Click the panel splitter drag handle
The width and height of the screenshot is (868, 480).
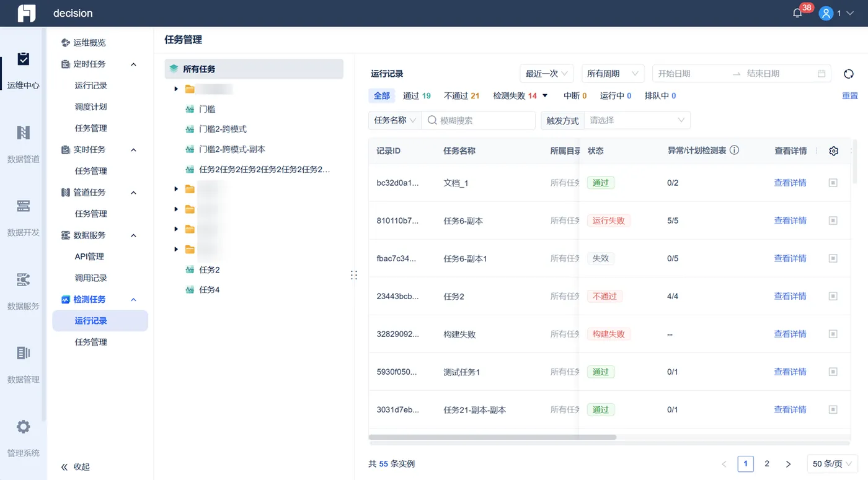[354, 275]
